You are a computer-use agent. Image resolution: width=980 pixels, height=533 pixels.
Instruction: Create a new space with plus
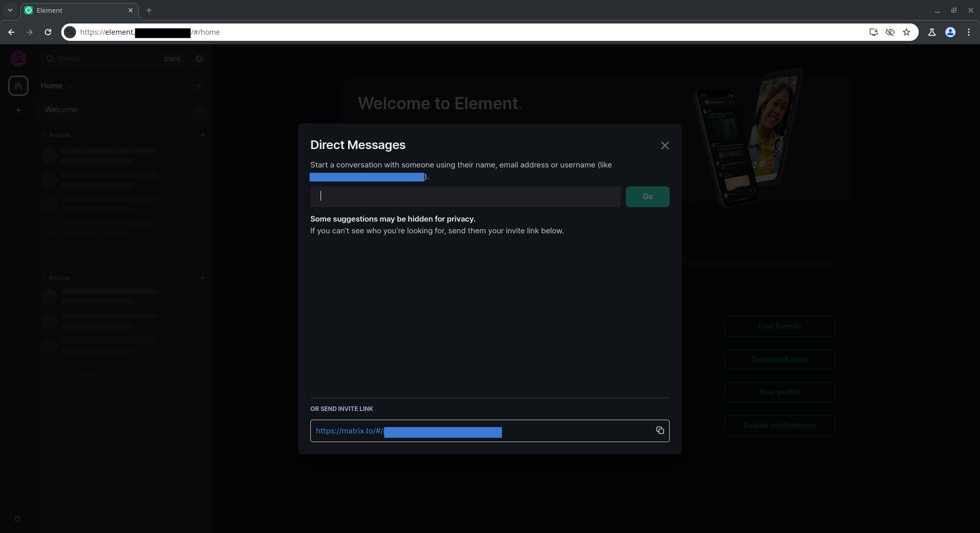(18, 110)
